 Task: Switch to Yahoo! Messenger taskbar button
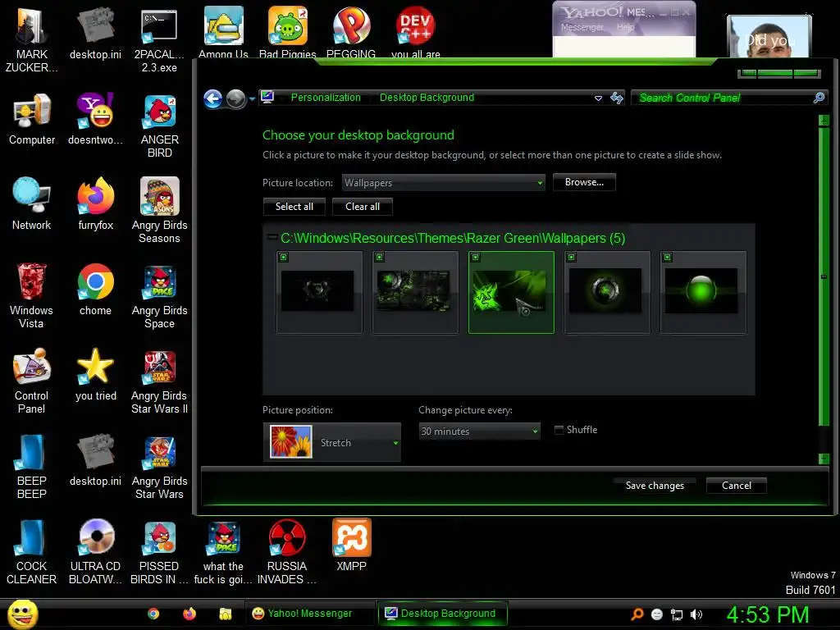(x=309, y=614)
